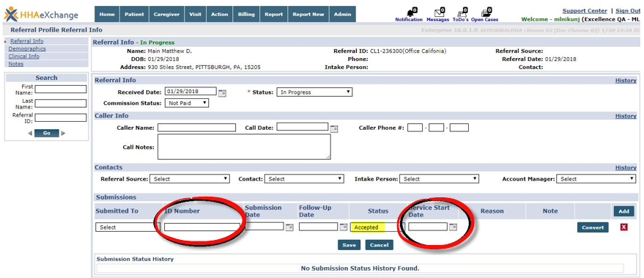Screen dimensions: 644x278
Task: Open the Contact dropdown
Action: 304,179
